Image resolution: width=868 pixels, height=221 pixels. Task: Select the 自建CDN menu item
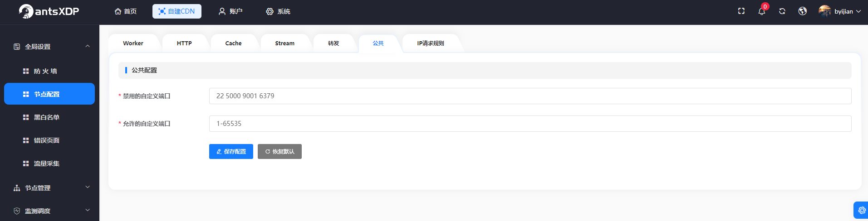177,11
